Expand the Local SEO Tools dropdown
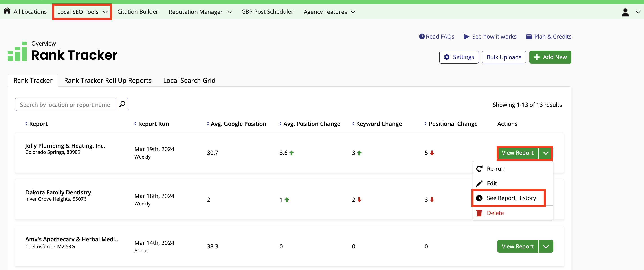 [82, 12]
